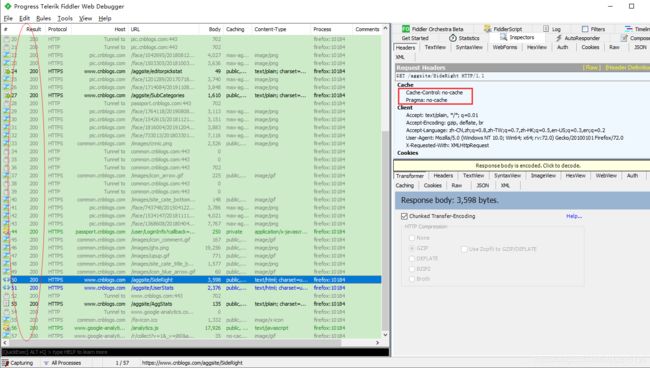This screenshot has height=368, width=650.
Task: Switch to request TextView tab
Action: [435, 47]
